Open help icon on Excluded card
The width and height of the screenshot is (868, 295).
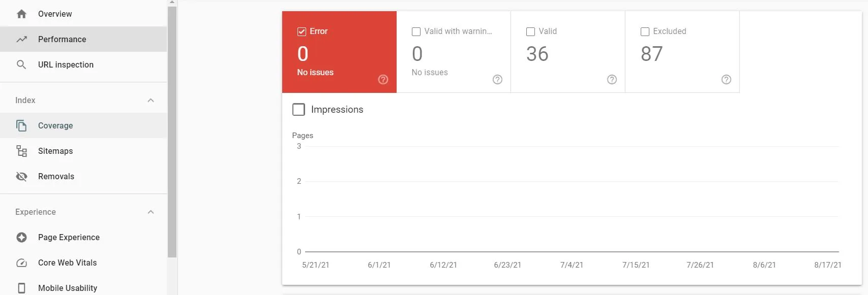pyautogui.click(x=726, y=79)
